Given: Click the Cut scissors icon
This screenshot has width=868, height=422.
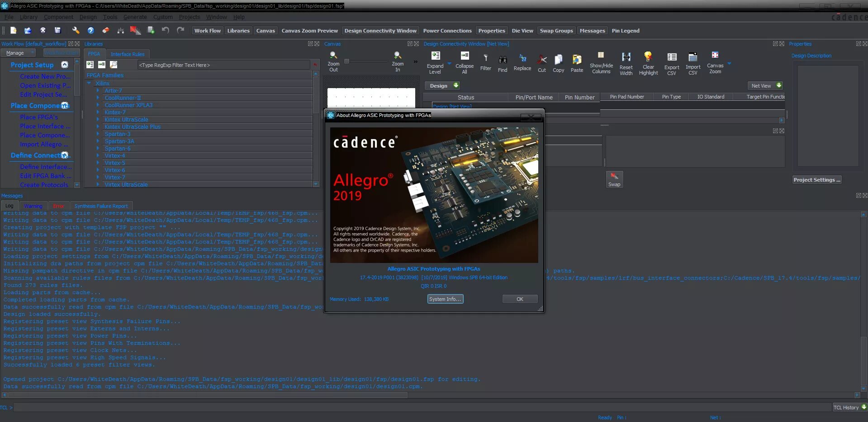Looking at the screenshot, I should 542,64.
